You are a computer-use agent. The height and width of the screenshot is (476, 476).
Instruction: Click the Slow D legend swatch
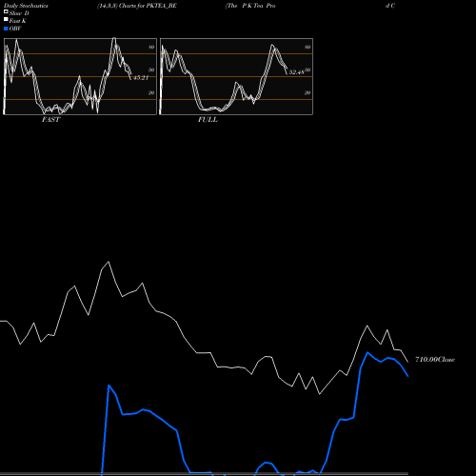point(6,11)
